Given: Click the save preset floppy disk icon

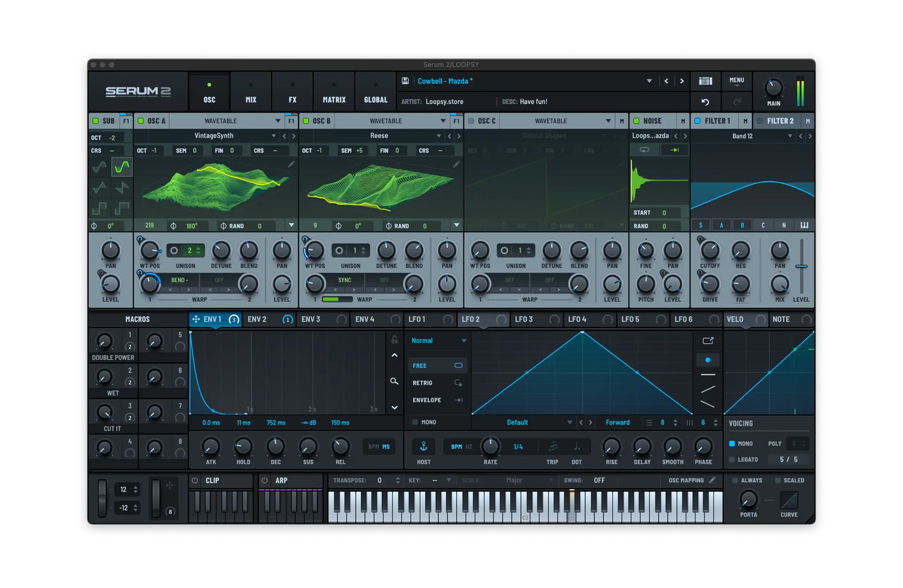Looking at the screenshot, I should click(x=405, y=81).
